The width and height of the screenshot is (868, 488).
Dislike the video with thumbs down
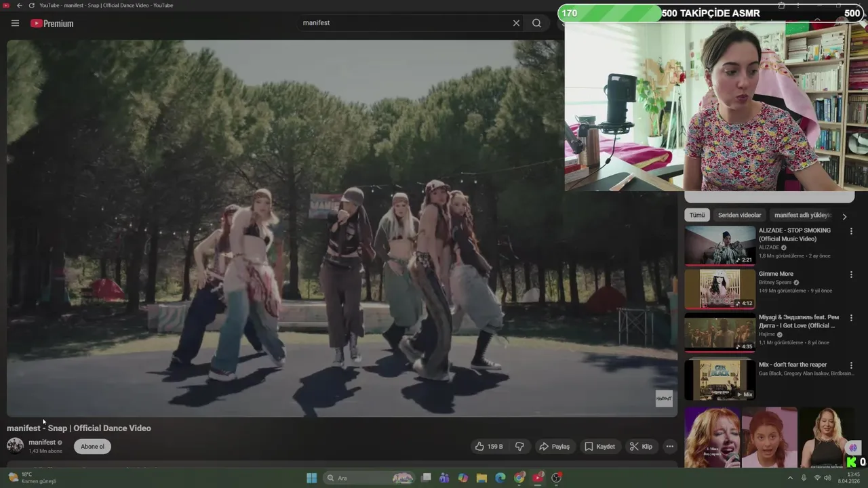[520, 447]
